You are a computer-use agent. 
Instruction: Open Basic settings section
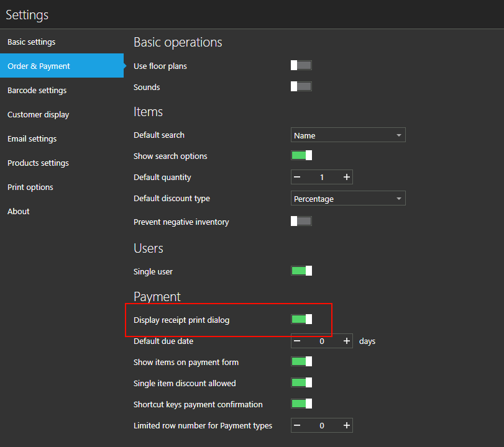click(x=31, y=42)
